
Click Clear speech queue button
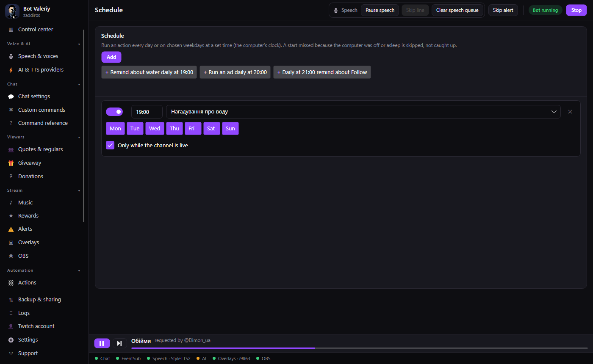[457, 10]
